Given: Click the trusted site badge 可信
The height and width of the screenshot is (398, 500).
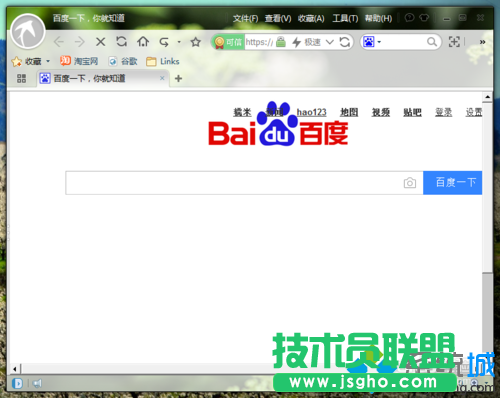Looking at the screenshot, I should (228, 42).
